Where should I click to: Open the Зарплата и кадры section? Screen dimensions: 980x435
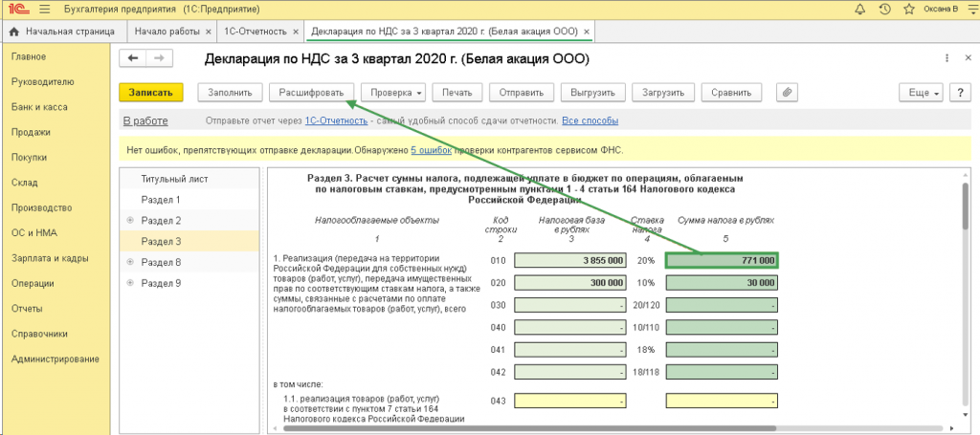click(50, 258)
